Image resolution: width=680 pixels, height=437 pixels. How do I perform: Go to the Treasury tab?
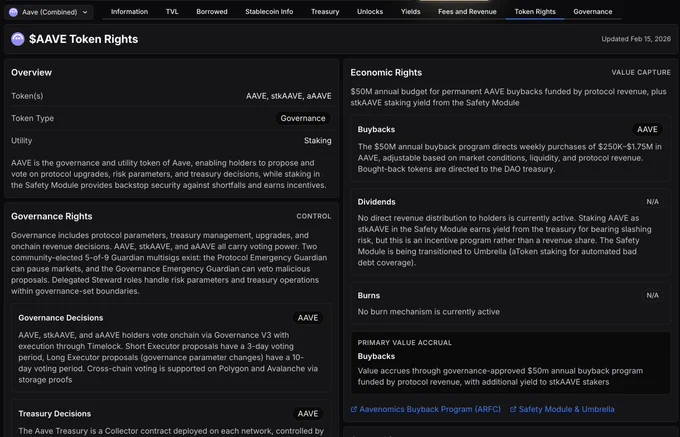325,12
